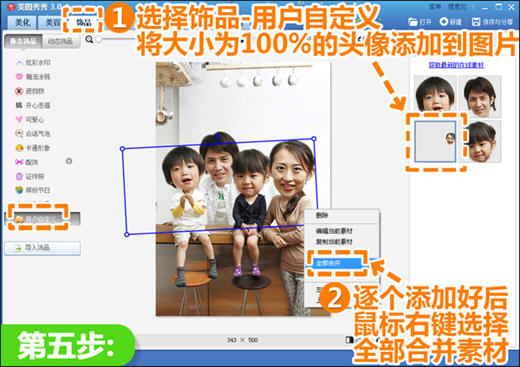Select the 饰品 tab
520x367 pixels.
pos(83,22)
